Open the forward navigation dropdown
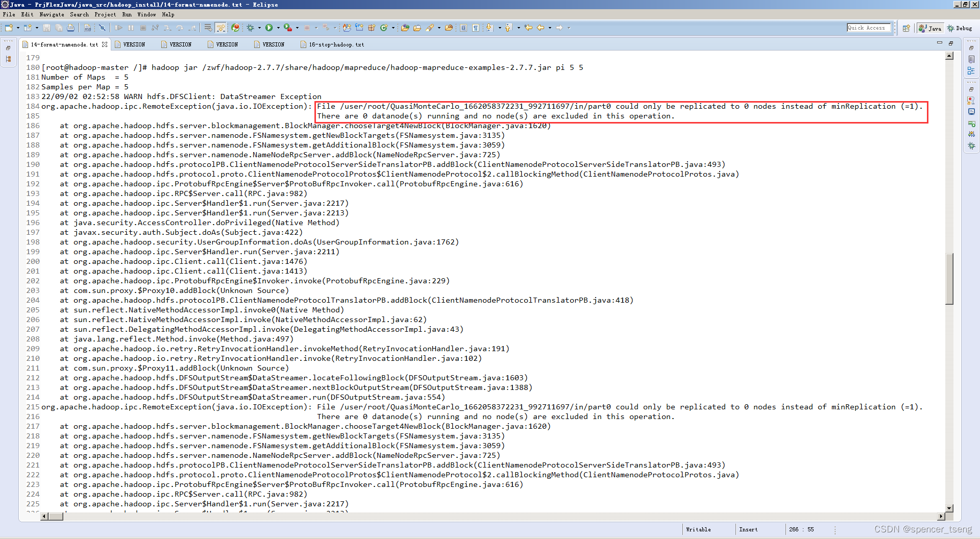980x539 pixels. 568,28
